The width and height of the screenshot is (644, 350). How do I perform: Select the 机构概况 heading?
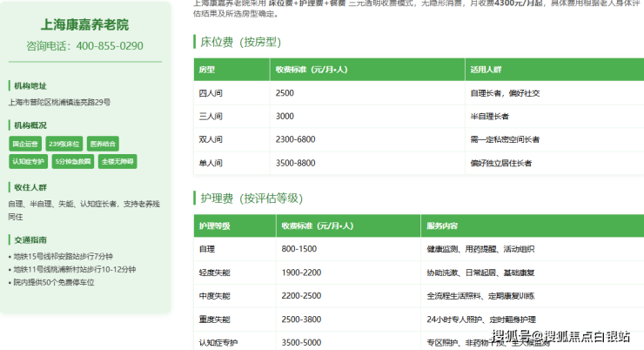pyautogui.click(x=30, y=125)
